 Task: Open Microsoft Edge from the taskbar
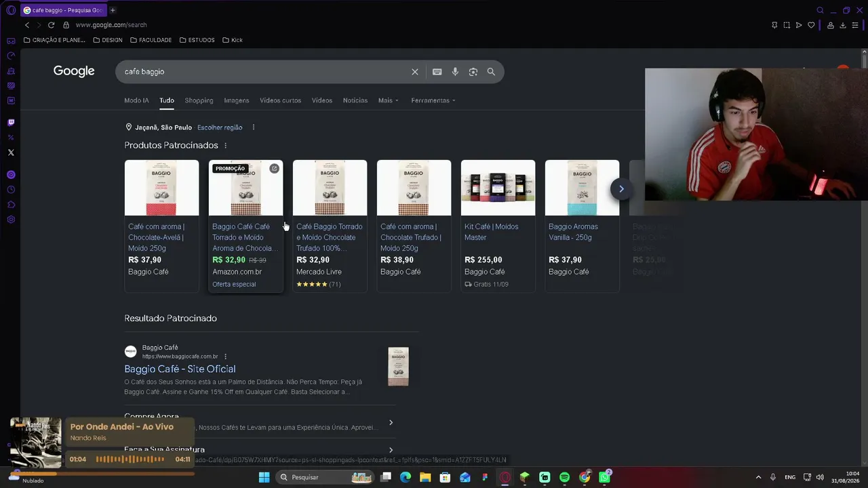click(406, 477)
